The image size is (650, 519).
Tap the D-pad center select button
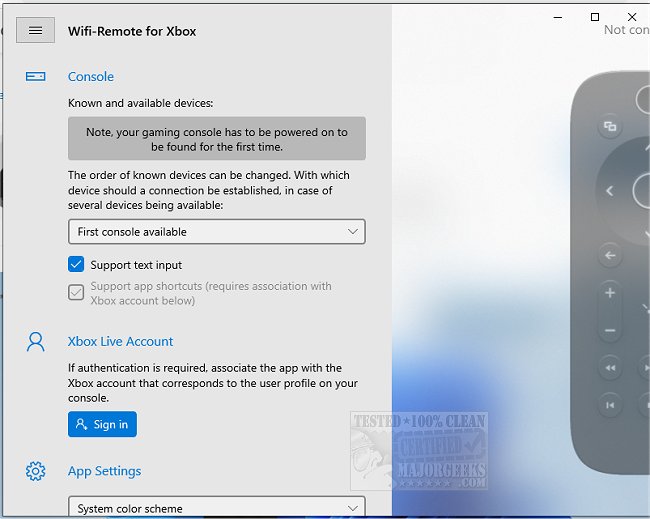point(641,191)
